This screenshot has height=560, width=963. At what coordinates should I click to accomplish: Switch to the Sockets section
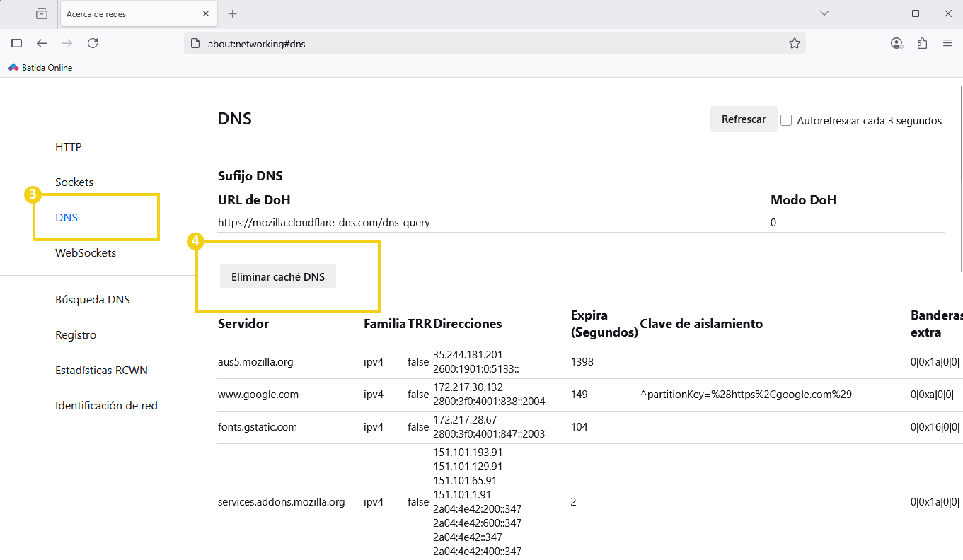[74, 182]
